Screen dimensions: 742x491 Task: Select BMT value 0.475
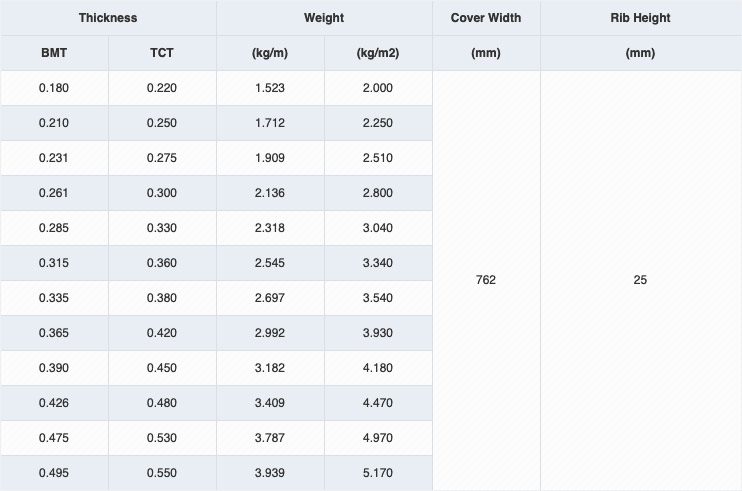coord(54,438)
